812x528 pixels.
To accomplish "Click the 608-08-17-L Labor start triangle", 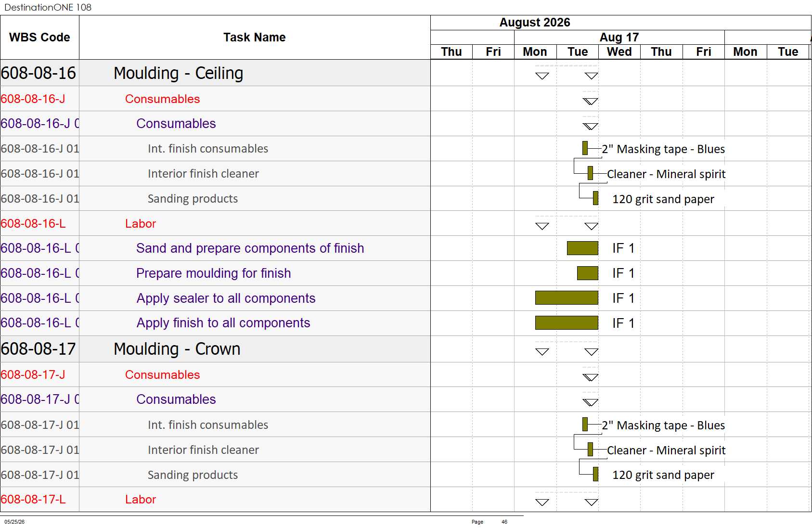I will coord(542,502).
